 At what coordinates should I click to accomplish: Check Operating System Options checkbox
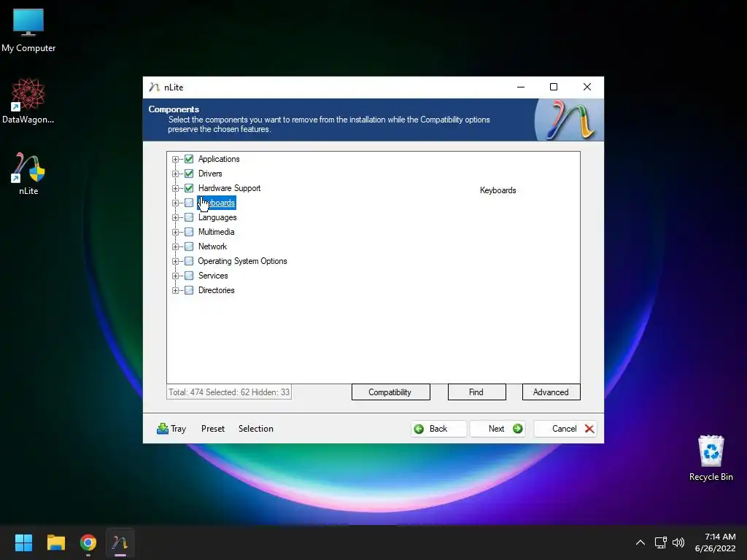pyautogui.click(x=189, y=261)
